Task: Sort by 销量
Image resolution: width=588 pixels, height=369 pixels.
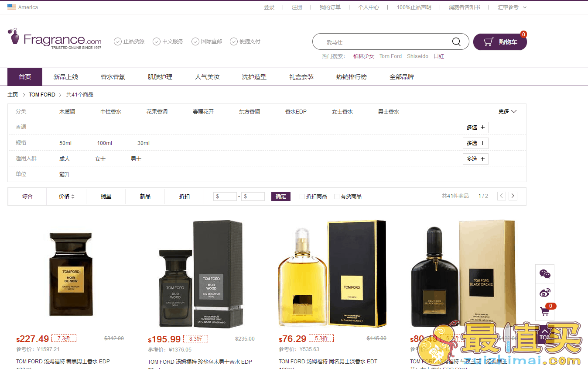Action: coord(106,197)
